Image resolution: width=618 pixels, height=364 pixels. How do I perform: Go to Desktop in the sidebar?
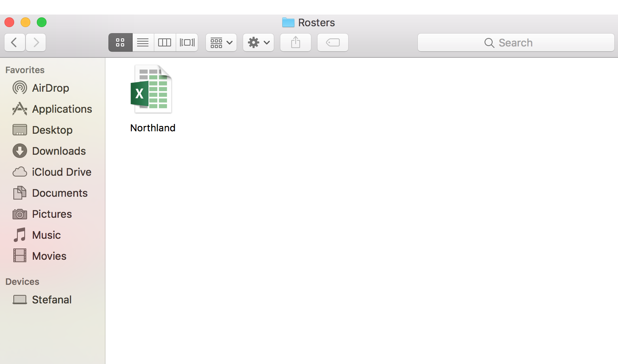click(x=53, y=130)
